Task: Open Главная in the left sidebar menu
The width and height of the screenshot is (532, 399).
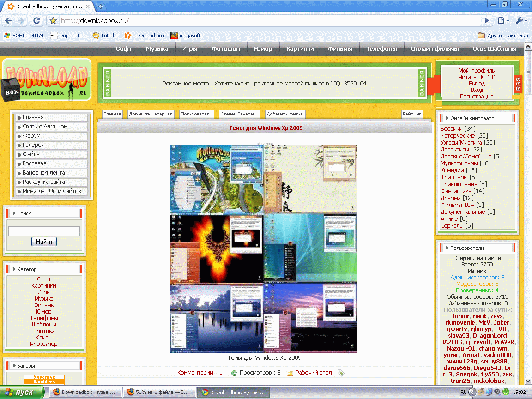Action: coord(52,117)
